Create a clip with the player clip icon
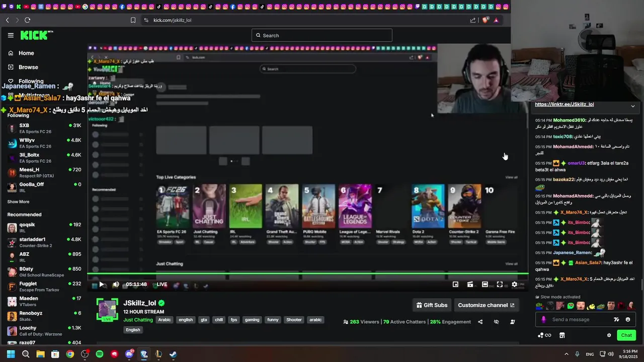The width and height of the screenshot is (644, 362). 470,284
